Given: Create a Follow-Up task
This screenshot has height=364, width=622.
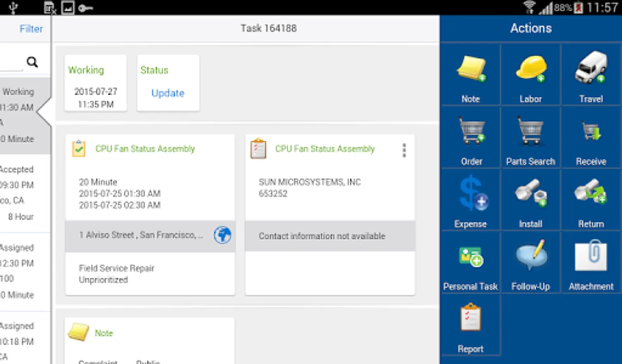Looking at the screenshot, I should click(x=530, y=263).
